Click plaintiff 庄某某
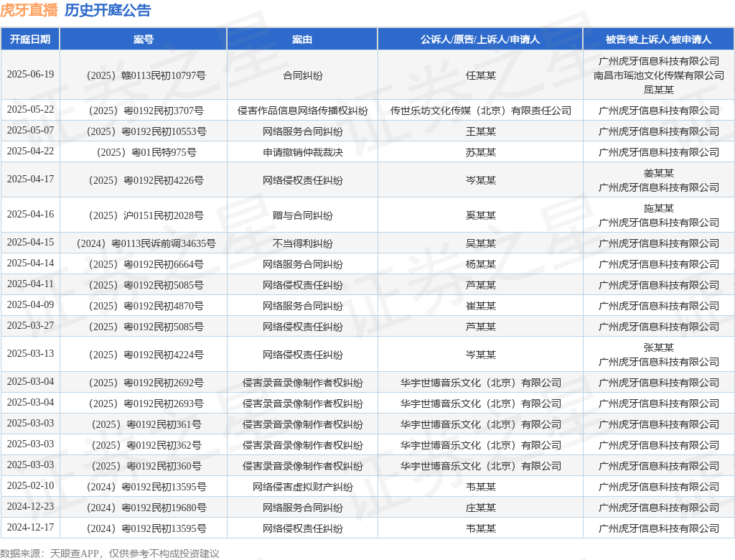Image resolution: width=735 pixels, height=560 pixels. click(x=480, y=508)
